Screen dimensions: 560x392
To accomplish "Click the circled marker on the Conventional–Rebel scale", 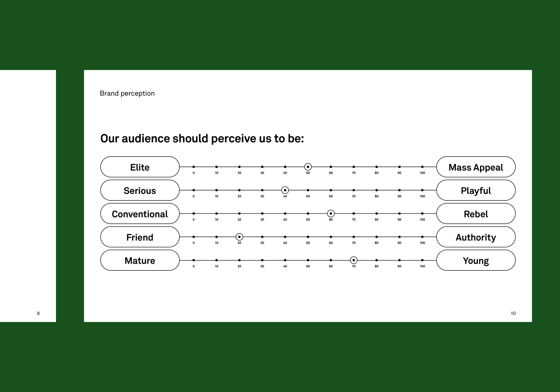I will [x=331, y=214].
